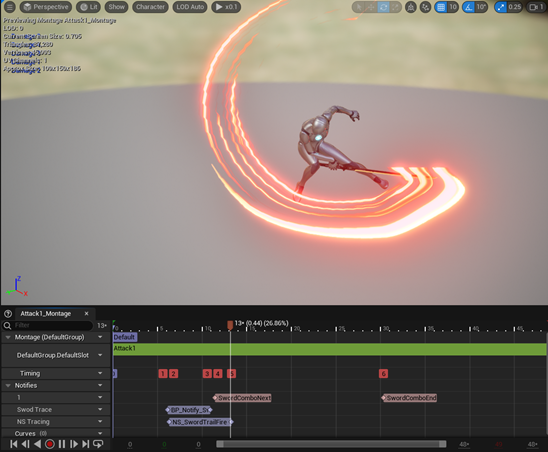This screenshot has width=548, height=452.
Task: Open the Lit view mode menu
Action: (x=89, y=7)
